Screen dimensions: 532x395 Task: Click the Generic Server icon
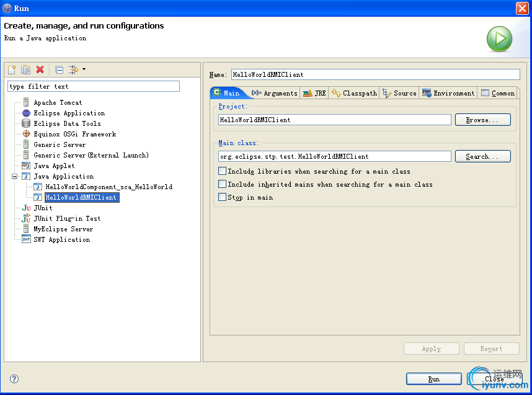tap(26, 144)
